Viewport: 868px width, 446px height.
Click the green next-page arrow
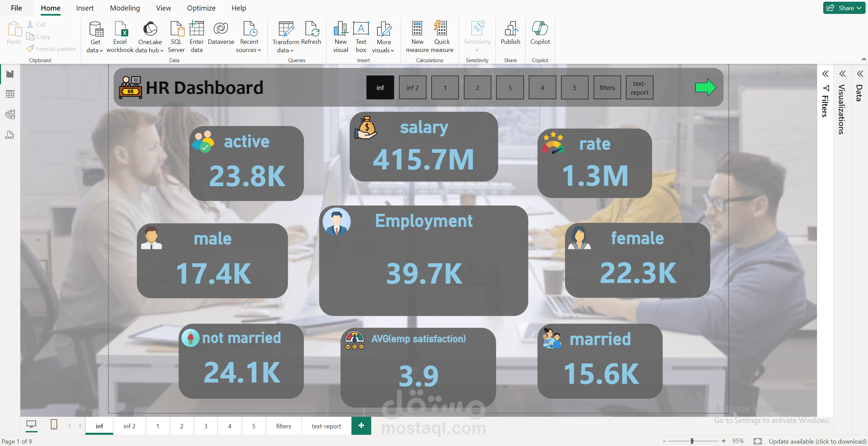[706, 88]
